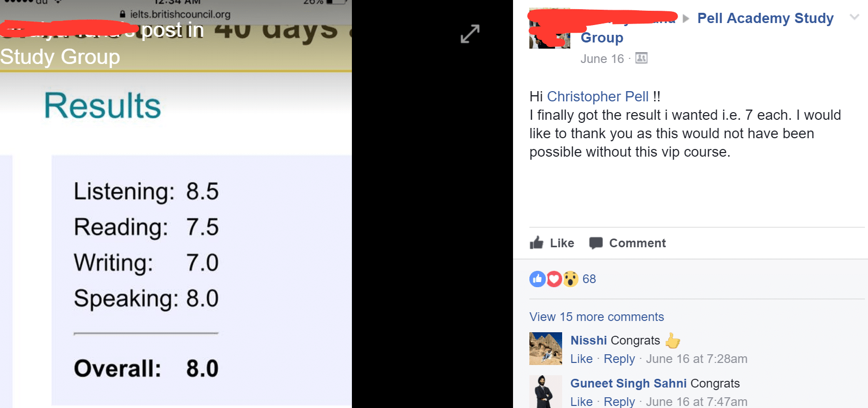Reply to Nisshi's comment
The width and height of the screenshot is (868, 408).
click(x=619, y=359)
